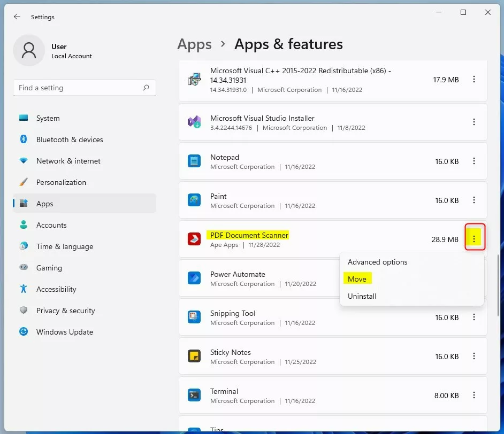Open System settings
504x434 pixels.
[85, 118]
